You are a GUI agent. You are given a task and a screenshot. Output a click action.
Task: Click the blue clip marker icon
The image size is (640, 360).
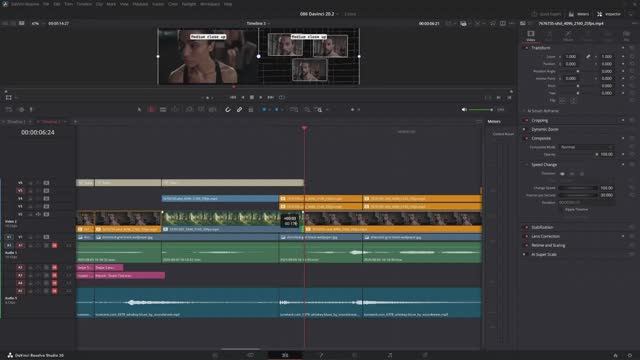(276, 109)
